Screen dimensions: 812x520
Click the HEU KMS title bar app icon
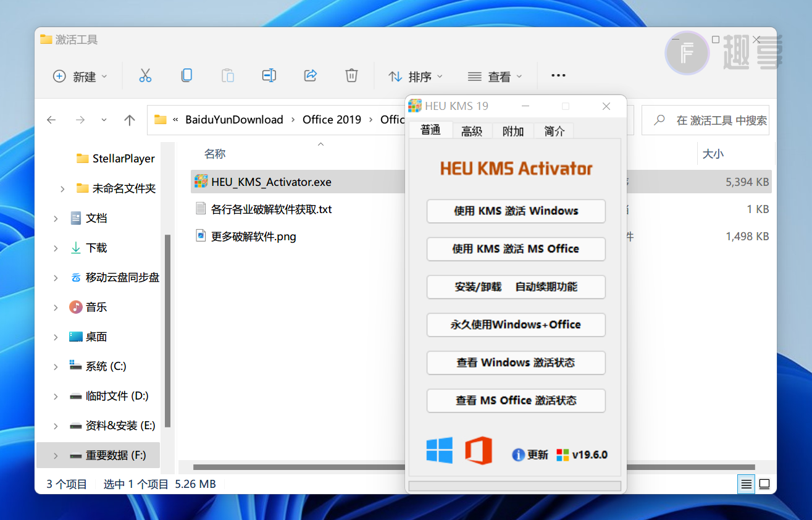(x=415, y=106)
